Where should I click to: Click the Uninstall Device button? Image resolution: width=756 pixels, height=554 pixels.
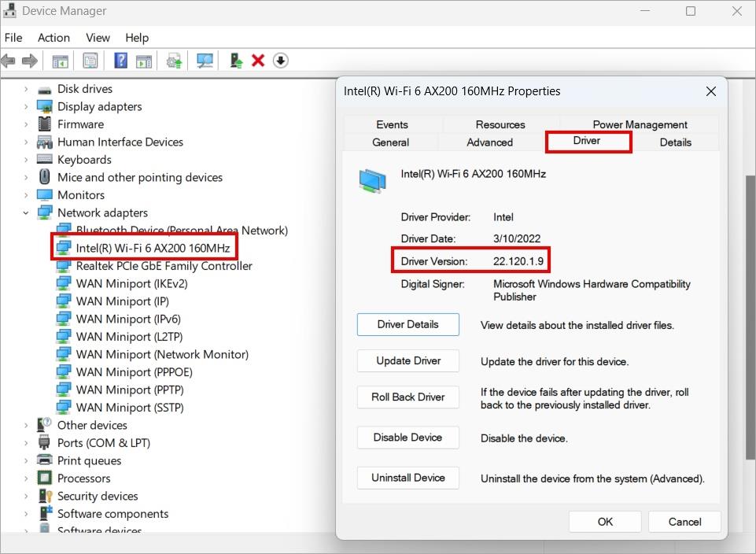[408, 478]
